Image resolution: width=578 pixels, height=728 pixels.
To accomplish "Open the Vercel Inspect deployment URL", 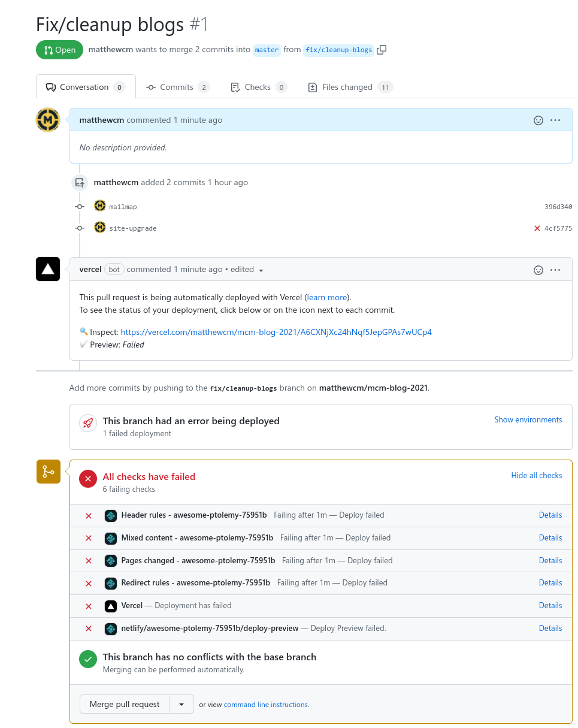I will point(276,332).
